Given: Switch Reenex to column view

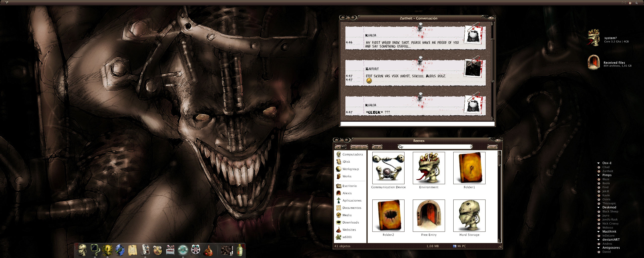Looking at the screenshot, I should click(x=365, y=147).
